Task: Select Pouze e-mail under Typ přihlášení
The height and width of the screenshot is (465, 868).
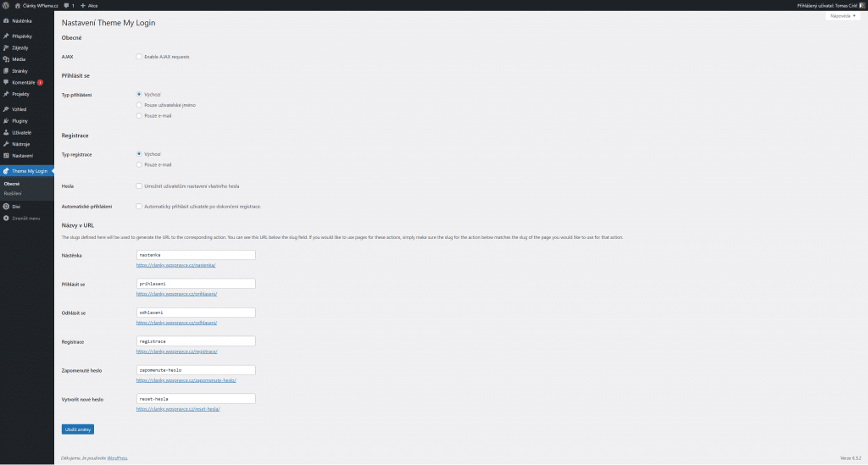Action: click(x=139, y=115)
